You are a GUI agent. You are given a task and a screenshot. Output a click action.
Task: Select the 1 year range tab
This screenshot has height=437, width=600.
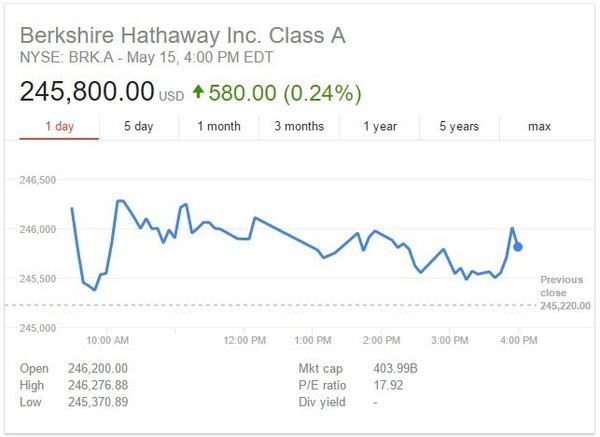(x=379, y=126)
